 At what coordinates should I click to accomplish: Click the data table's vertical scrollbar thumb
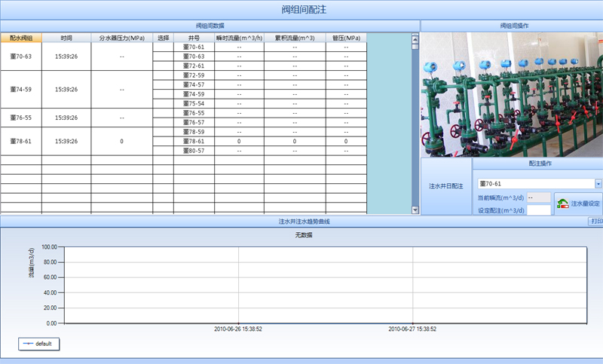[415, 44]
